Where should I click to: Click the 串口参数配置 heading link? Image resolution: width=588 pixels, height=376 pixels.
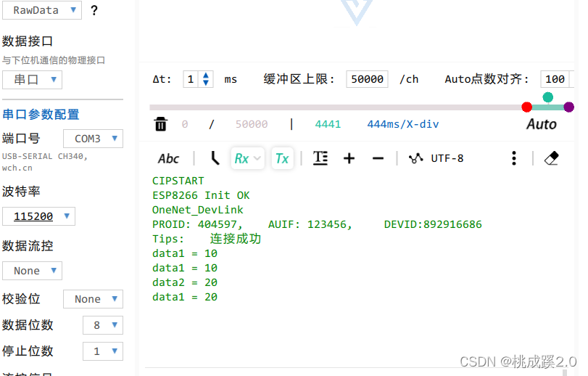point(41,114)
